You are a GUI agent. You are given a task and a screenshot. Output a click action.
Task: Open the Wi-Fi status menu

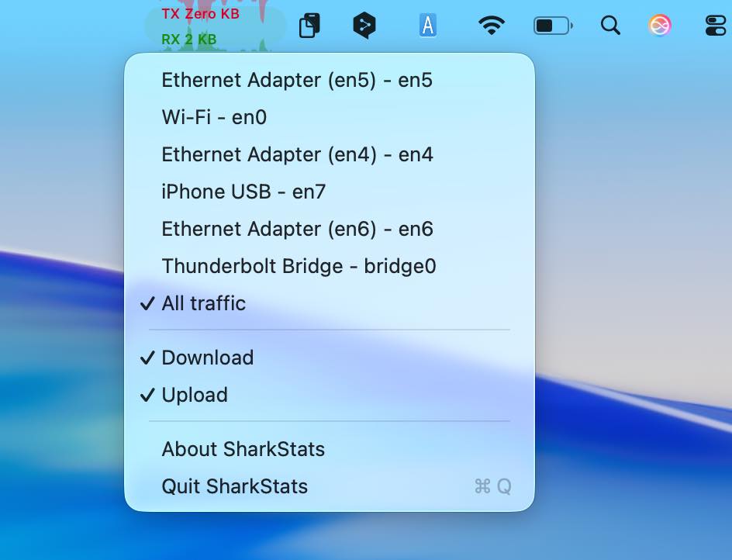[492, 26]
